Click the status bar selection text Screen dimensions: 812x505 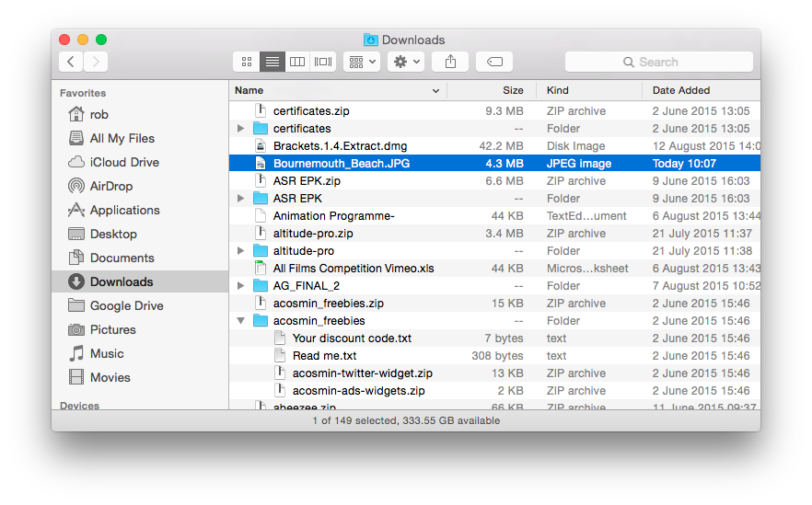click(406, 420)
